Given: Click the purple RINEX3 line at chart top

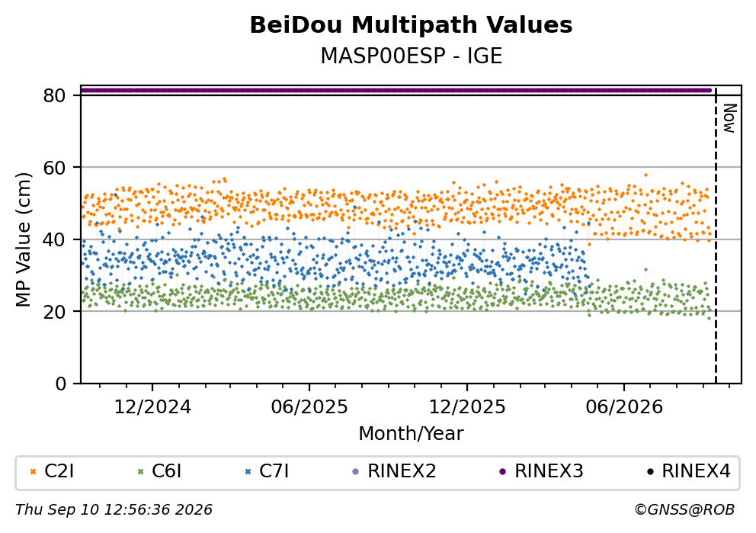Looking at the screenshot, I should pos(396,90).
